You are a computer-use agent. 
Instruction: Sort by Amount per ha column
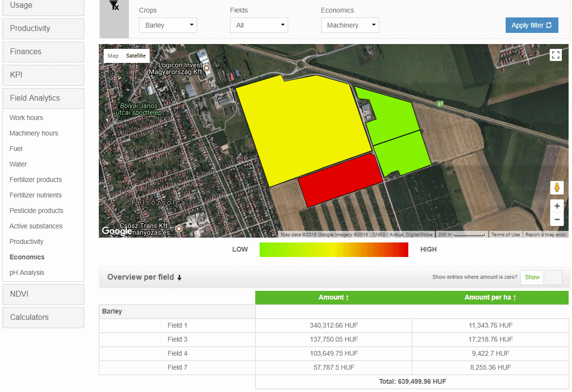click(490, 298)
